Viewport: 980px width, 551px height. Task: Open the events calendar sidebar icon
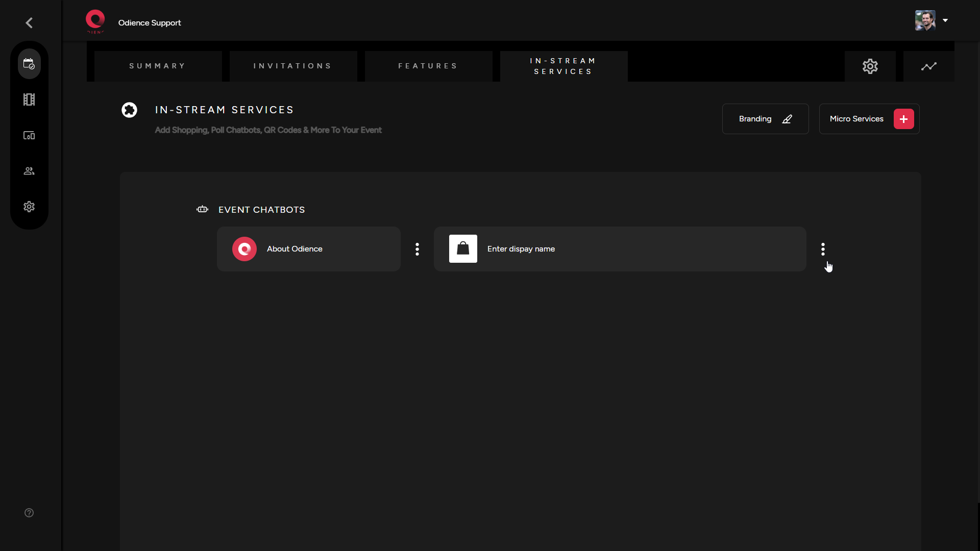point(29,64)
